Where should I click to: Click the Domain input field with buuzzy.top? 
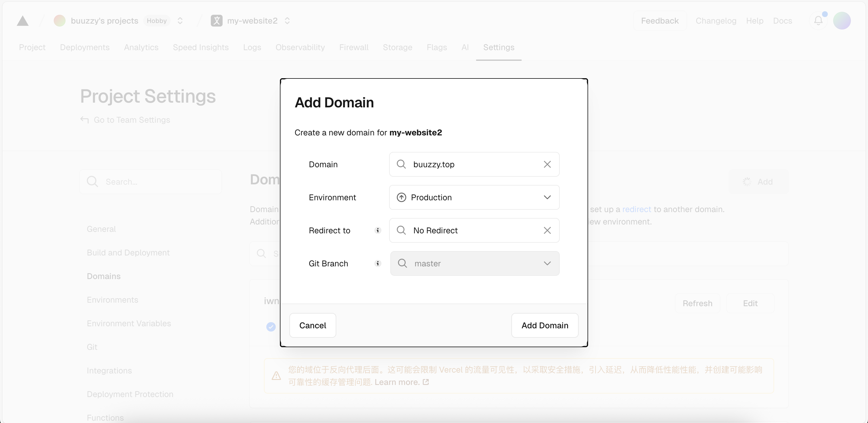pos(474,164)
